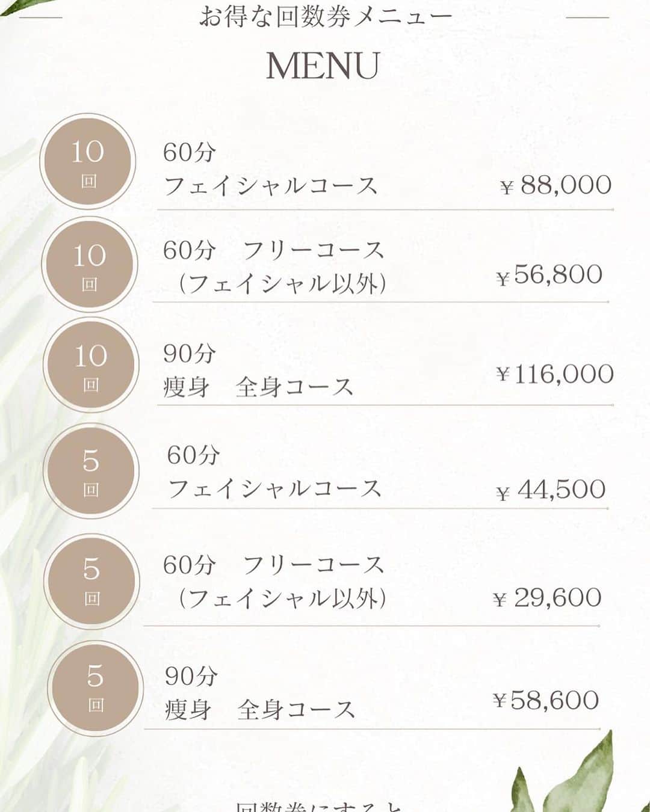
Task: Click the 5回 circle beside the ¥29,600 フリーコース
Action: tap(92, 581)
